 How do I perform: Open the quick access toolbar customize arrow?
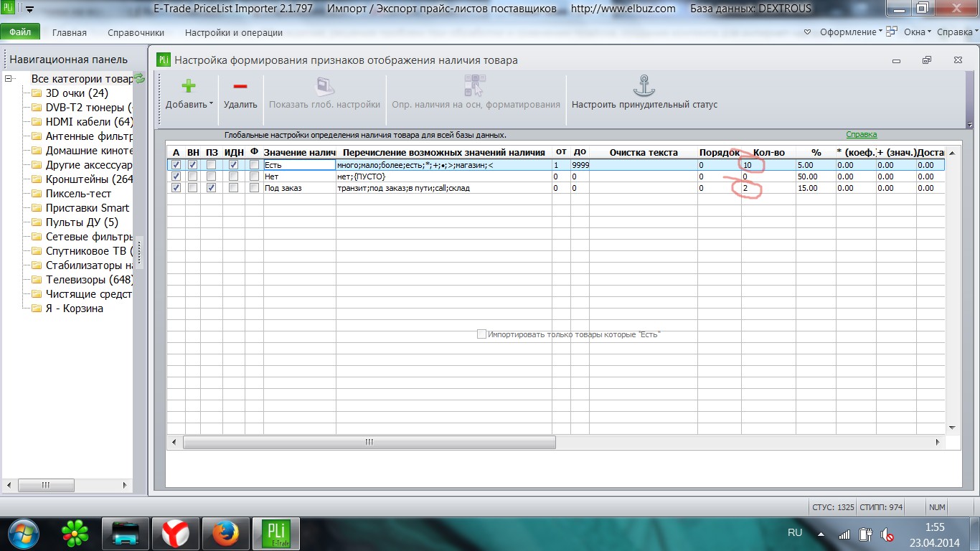[29, 9]
